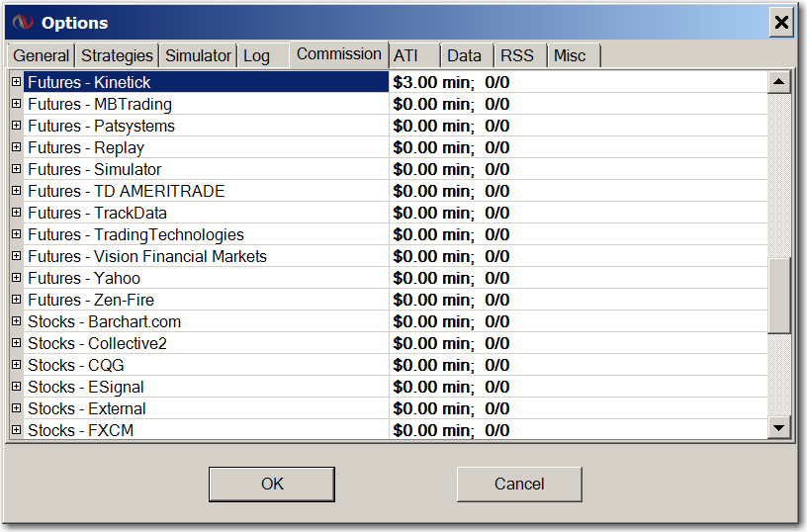Expand the Futures - MBTrading row
This screenshot has width=807, height=532.
(x=17, y=104)
